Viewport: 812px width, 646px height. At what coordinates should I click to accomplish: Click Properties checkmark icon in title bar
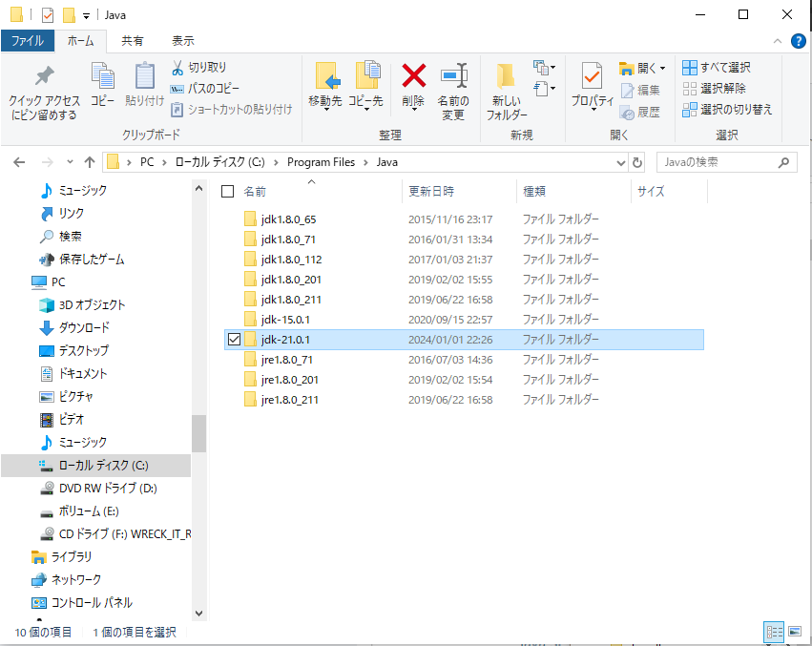point(48,15)
